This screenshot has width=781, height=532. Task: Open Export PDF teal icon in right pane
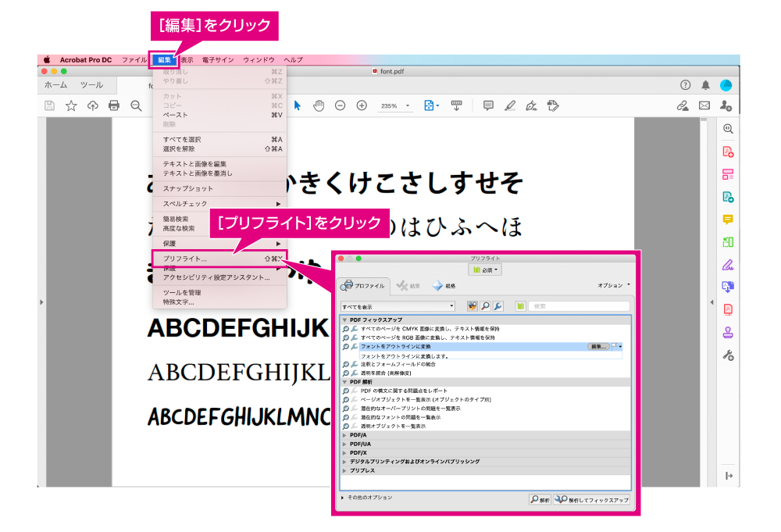[728, 198]
